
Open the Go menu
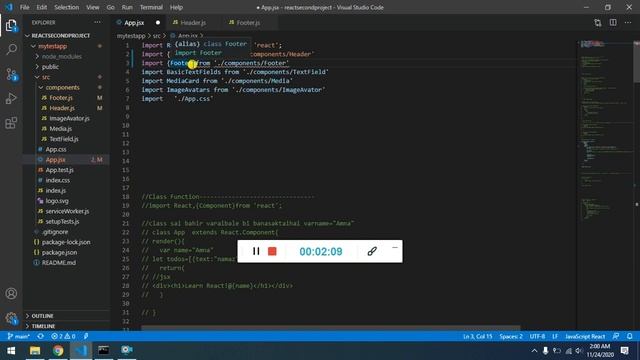pyautogui.click(x=111, y=7)
